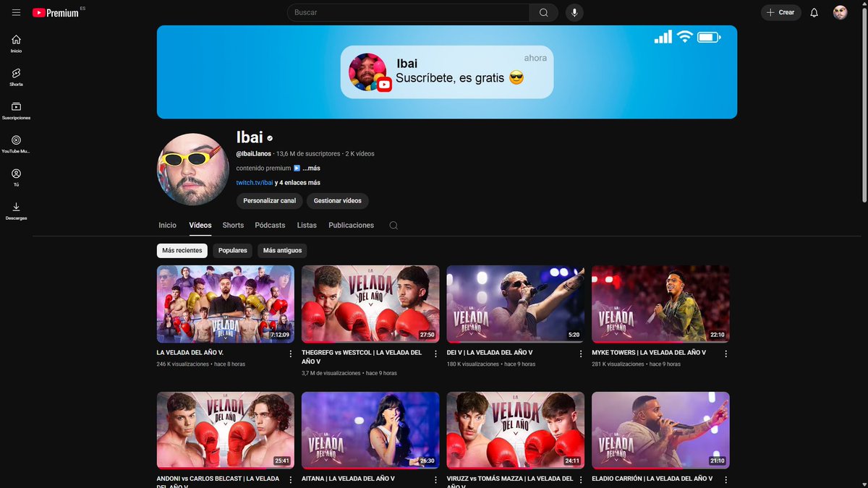The height and width of the screenshot is (488, 868).
Task: Click the YouTube Premium logo
Action: (x=56, y=12)
